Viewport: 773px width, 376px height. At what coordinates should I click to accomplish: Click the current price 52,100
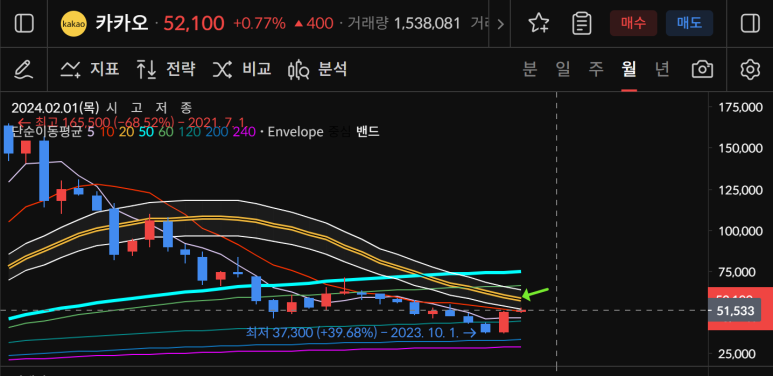[194, 23]
